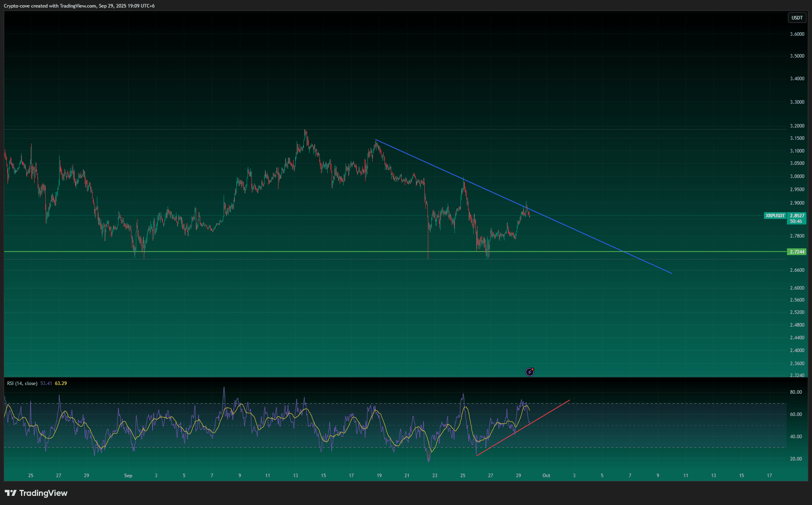Screen dimensions: 812x505
Task: Click the lightning-bolt event icon on the chart
Action: pos(530,372)
